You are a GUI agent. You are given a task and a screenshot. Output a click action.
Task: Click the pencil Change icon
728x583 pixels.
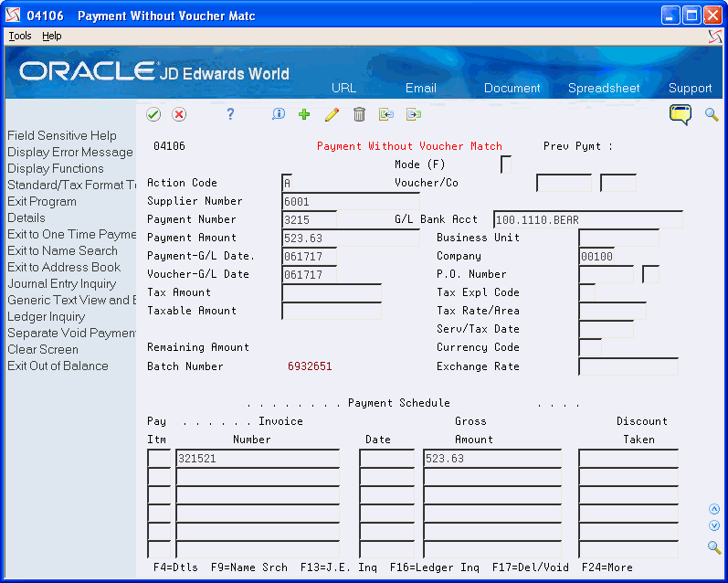pos(332,114)
